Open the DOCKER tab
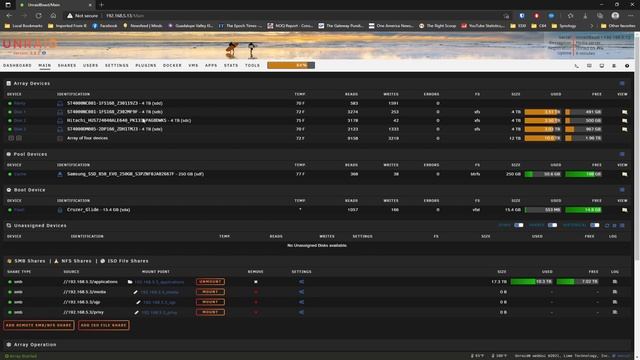640x360 pixels. 172,65
